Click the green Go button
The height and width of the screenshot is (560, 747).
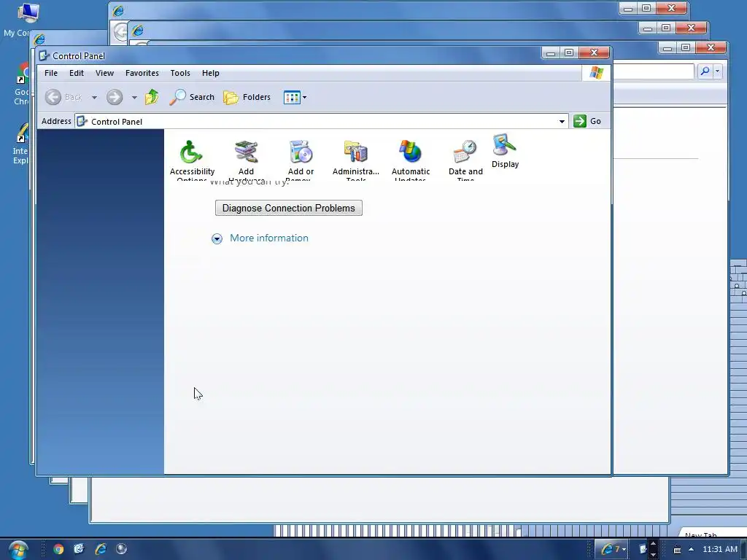[587, 121]
